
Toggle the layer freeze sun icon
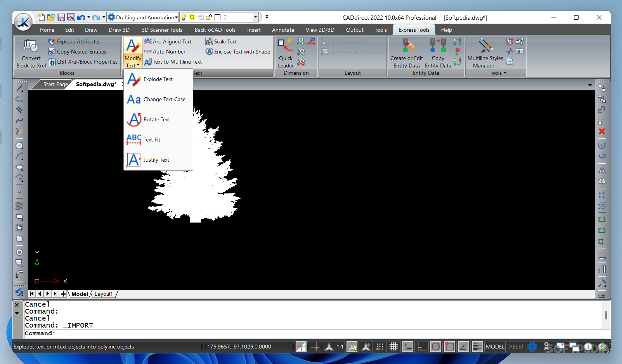pos(192,17)
